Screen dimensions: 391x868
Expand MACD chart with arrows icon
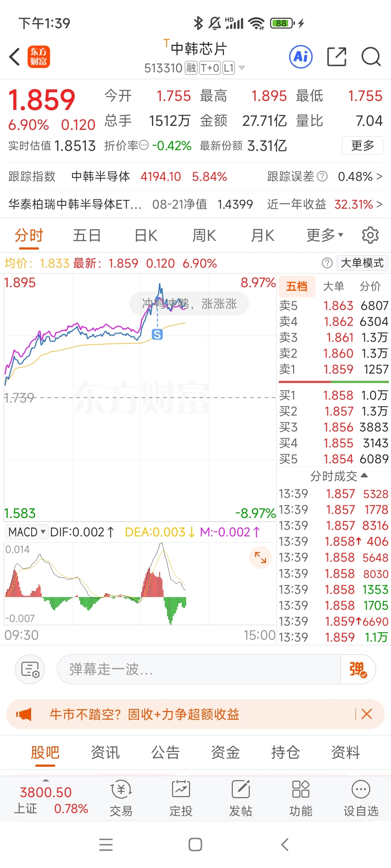pyautogui.click(x=260, y=557)
